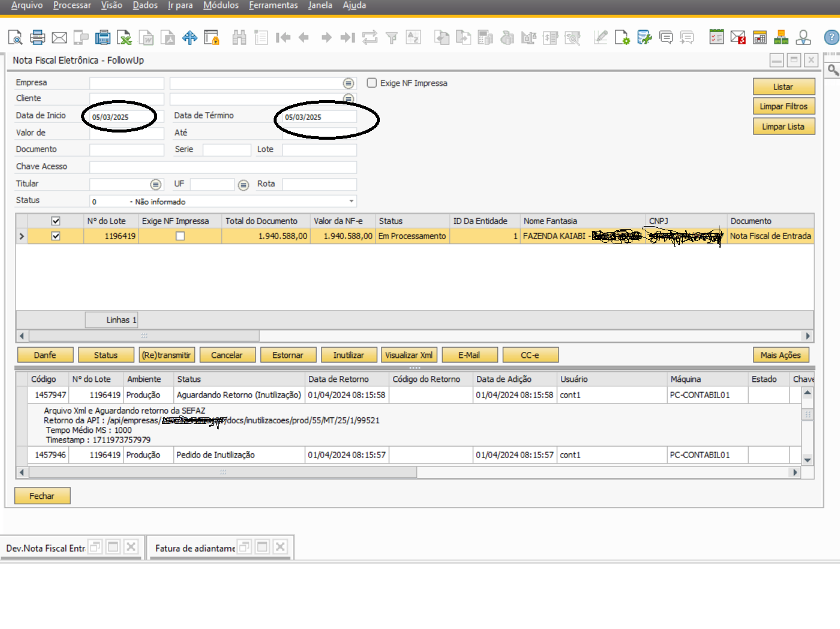
Task: Click the Data de Inicio date field
Action: 127,116
